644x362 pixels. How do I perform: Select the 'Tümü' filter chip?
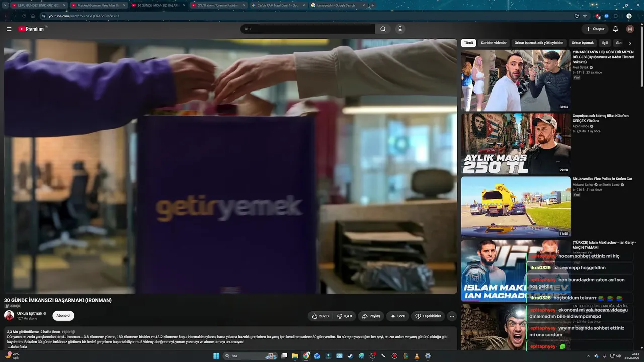coord(468,43)
